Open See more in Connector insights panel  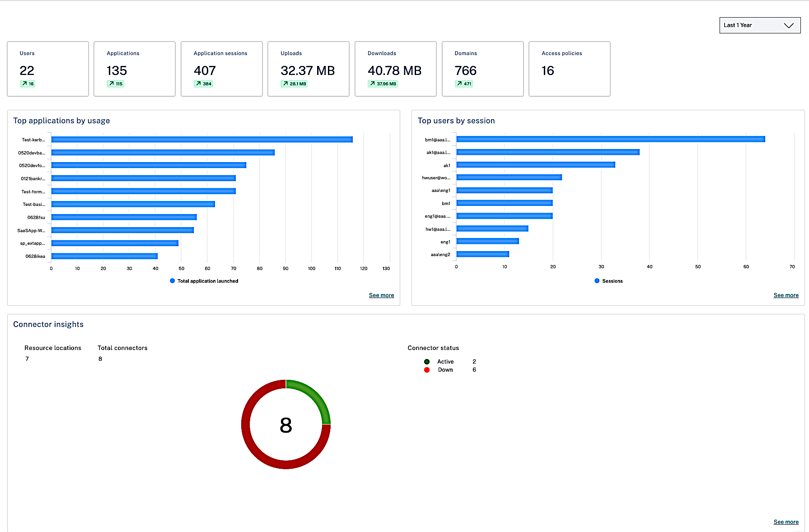[x=786, y=522]
